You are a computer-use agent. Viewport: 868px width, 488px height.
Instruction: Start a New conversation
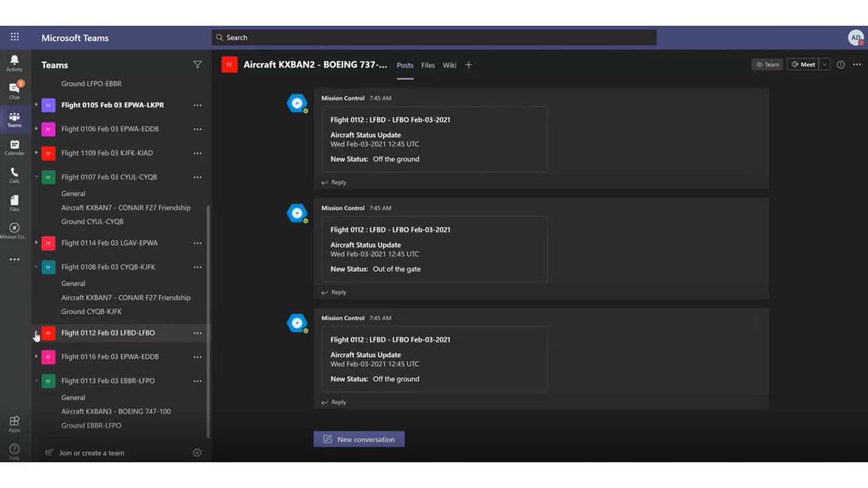359,439
